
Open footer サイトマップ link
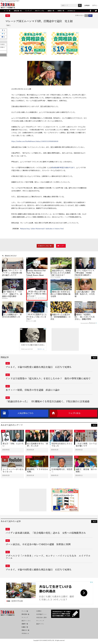point(40,621)
